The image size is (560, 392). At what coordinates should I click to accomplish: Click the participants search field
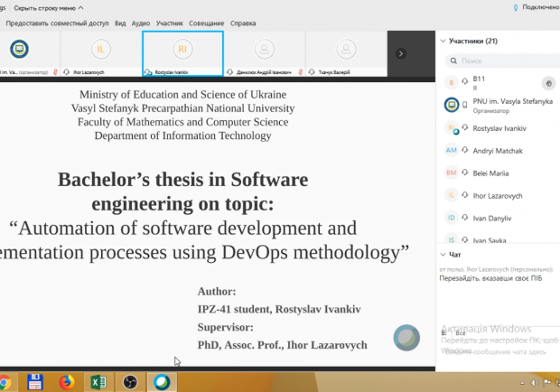(501, 61)
